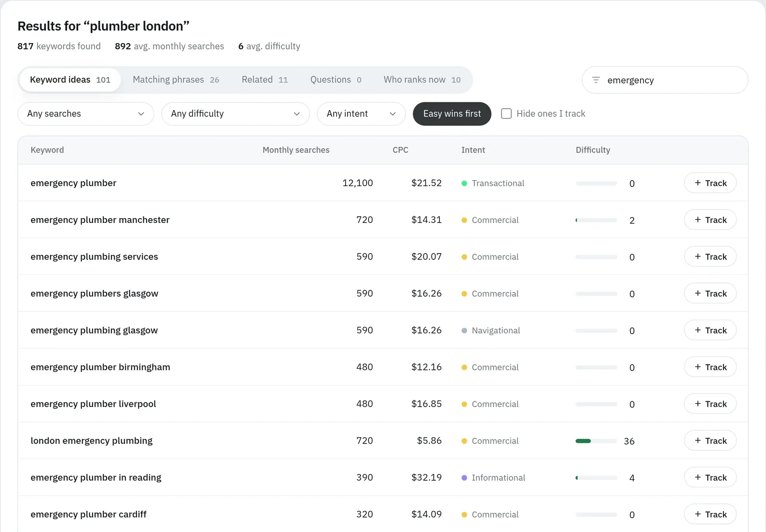The image size is (766, 532).
Task: Open the Who ranks now tab
Action: (x=422, y=80)
